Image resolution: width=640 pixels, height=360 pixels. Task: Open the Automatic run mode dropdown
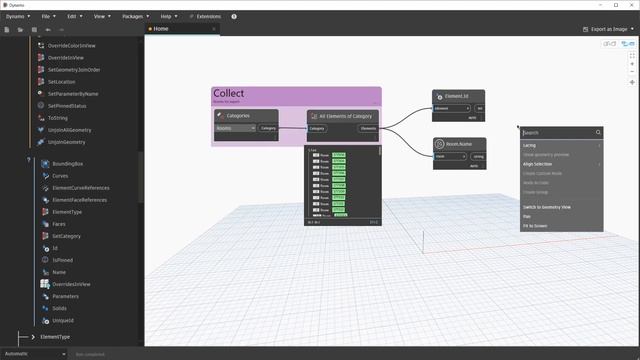(34, 354)
